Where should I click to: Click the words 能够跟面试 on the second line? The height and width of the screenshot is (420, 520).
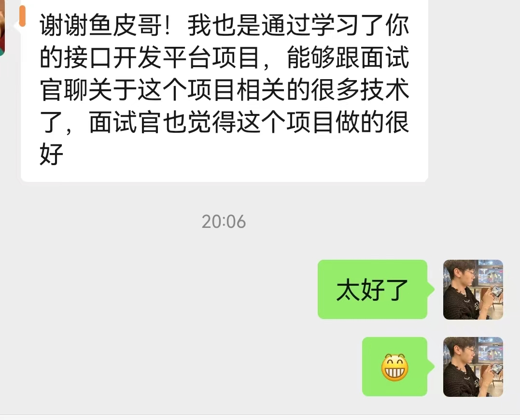348,57
